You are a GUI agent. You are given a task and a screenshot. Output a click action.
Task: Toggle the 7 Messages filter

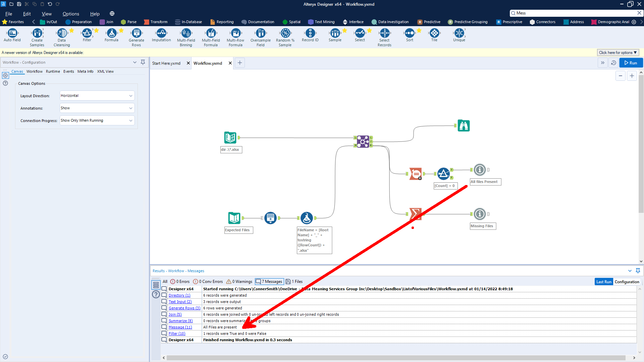[x=269, y=282]
